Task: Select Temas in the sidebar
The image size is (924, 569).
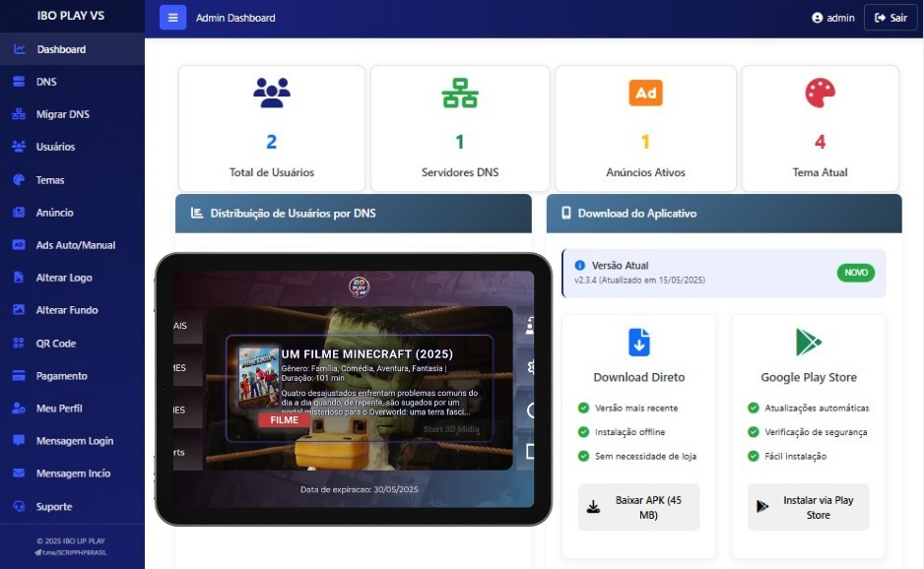Action: (72, 180)
